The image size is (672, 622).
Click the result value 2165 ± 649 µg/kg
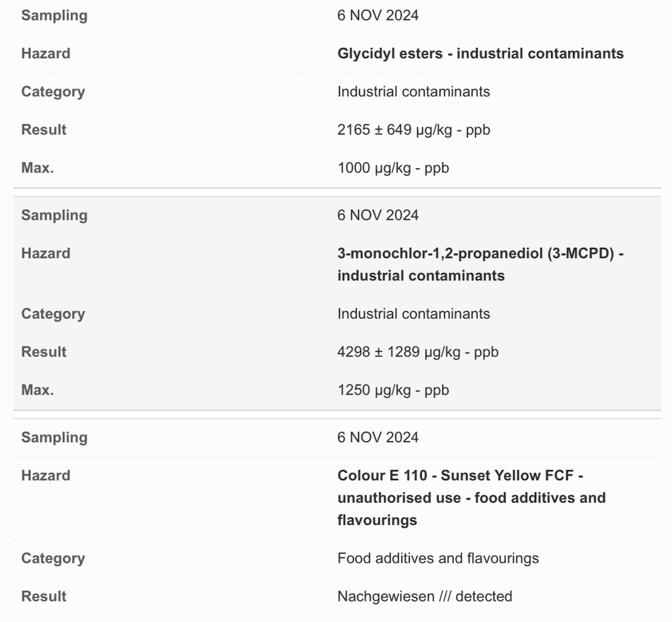click(413, 130)
